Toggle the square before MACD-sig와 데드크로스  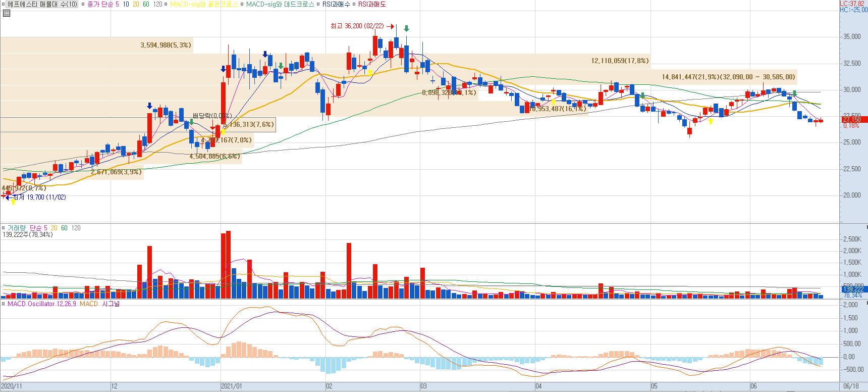coord(242,4)
